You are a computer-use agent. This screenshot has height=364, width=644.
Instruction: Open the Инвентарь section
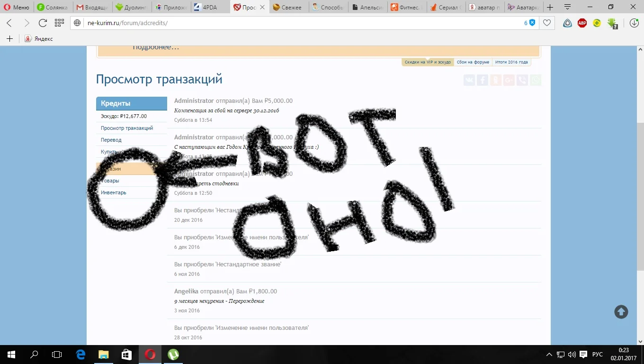(114, 192)
